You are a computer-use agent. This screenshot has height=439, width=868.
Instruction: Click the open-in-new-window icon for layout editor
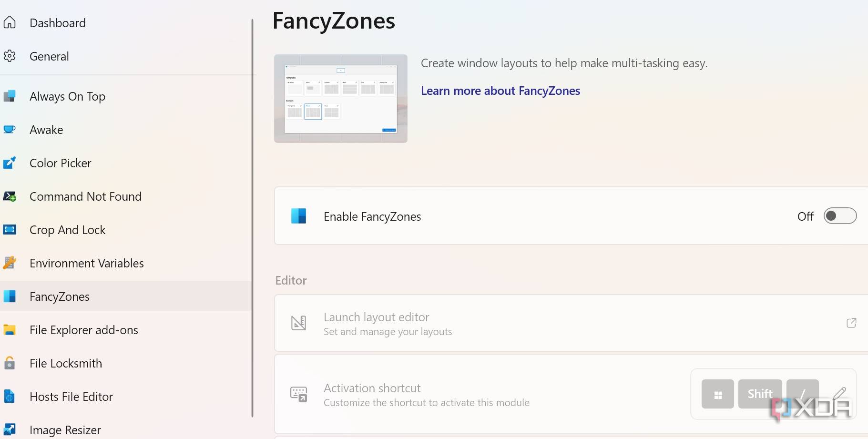(x=851, y=323)
